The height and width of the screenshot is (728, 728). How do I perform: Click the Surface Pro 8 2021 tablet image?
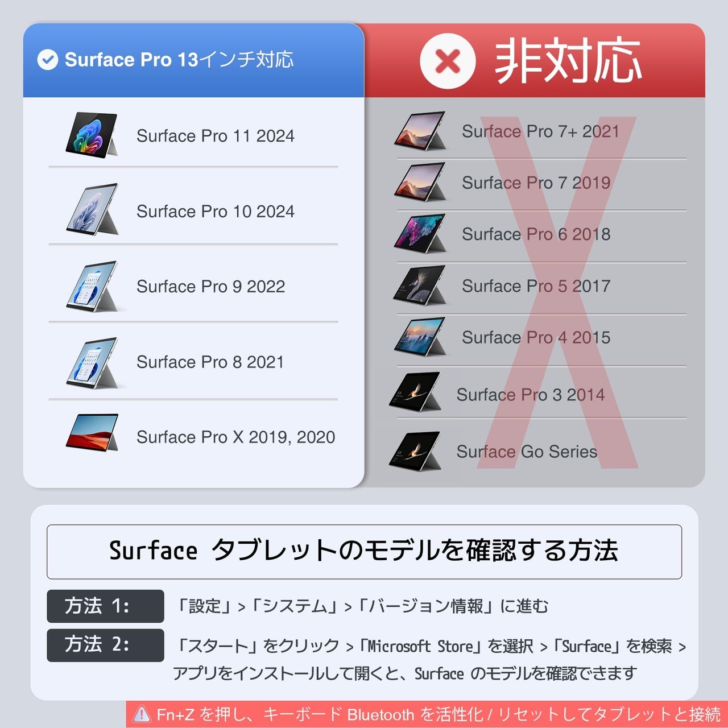click(92, 362)
